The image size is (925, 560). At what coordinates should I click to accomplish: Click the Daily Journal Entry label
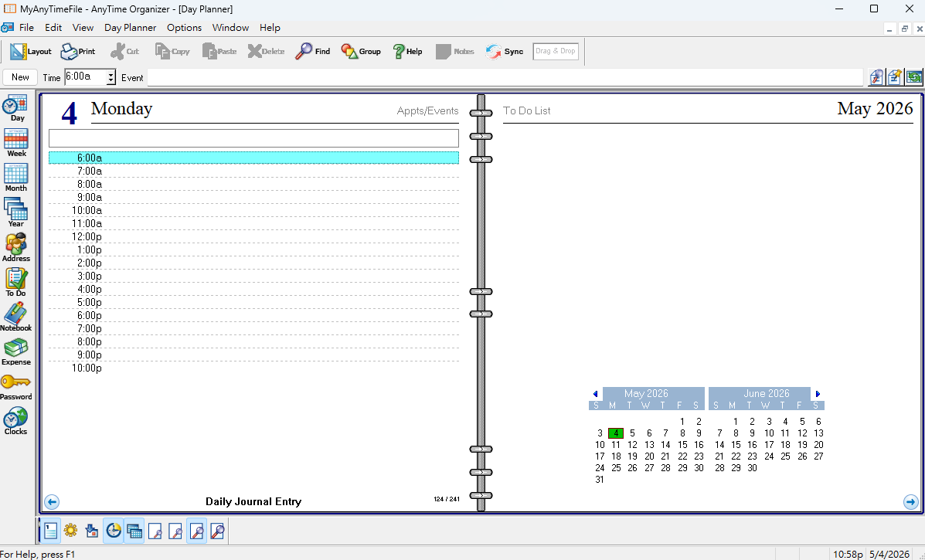(253, 501)
